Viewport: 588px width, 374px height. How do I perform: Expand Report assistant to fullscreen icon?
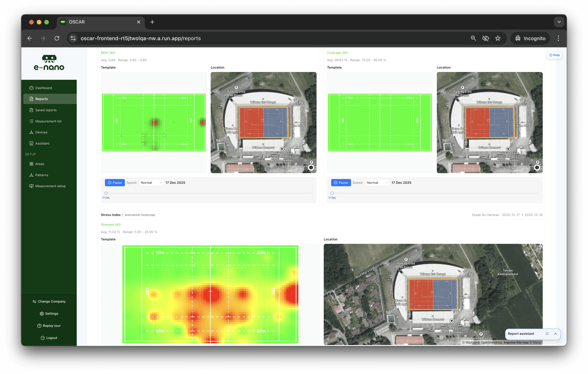(x=547, y=334)
